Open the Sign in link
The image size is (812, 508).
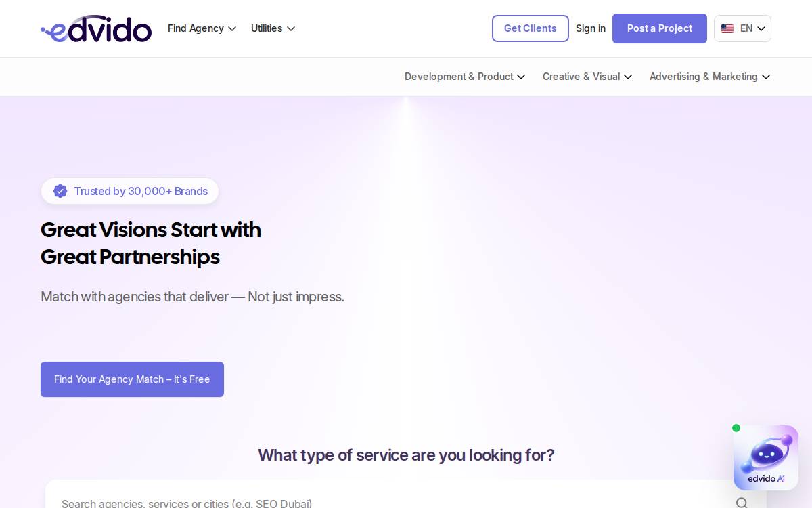click(591, 28)
